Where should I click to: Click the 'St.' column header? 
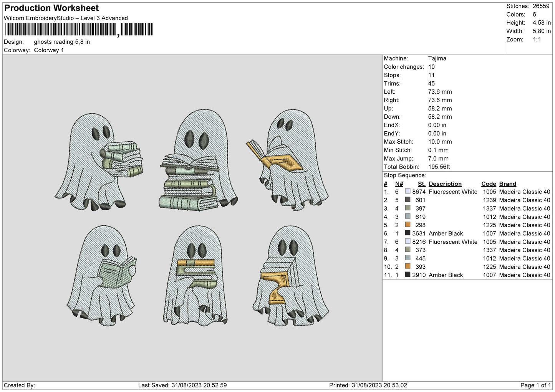tap(422, 184)
